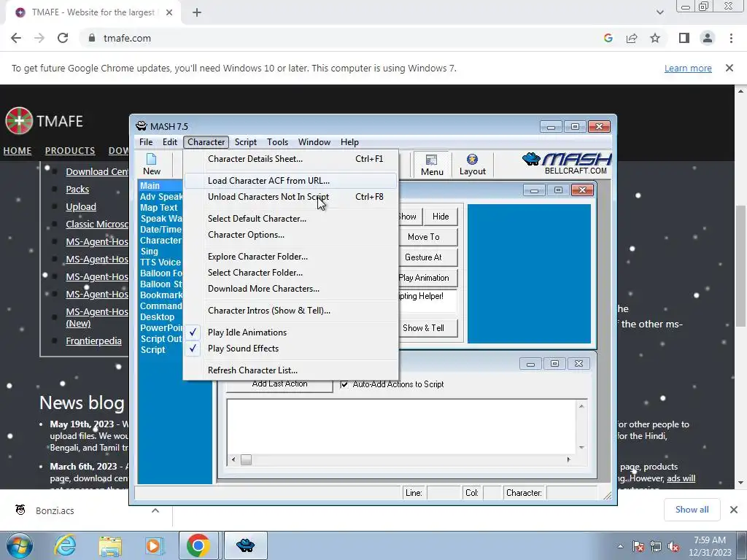Click the Share page icon in the address bar

(632, 38)
